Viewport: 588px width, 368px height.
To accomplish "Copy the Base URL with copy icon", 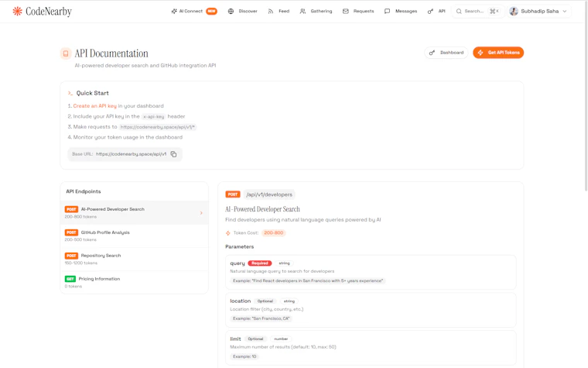I will click(173, 154).
